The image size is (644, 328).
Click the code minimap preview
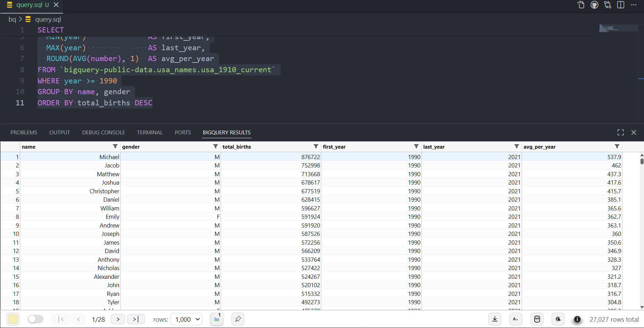click(x=619, y=28)
